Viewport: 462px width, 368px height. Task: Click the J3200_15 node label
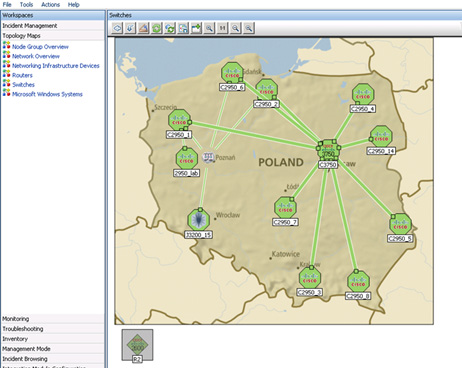tap(199, 235)
